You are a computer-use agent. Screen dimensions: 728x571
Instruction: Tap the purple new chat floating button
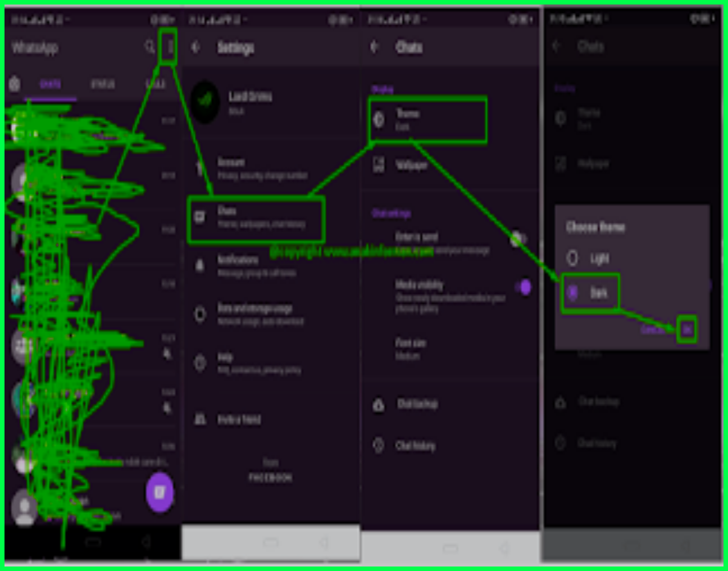click(x=160, y=492)
